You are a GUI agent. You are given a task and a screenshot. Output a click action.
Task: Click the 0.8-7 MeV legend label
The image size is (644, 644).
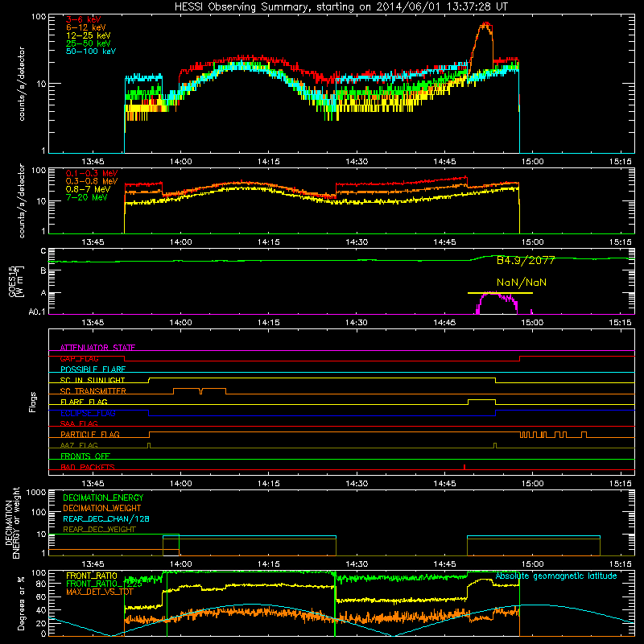point(88,189)
